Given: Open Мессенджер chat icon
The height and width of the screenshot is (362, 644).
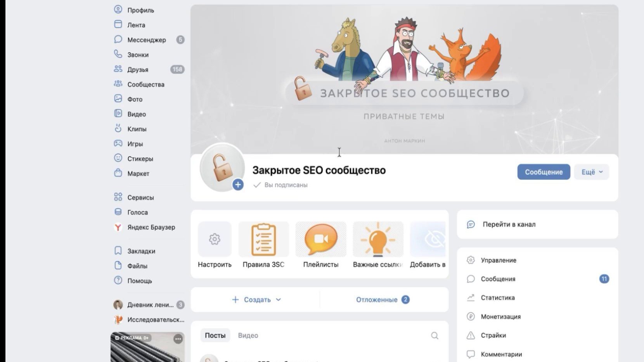Looking at the screenshot, I should (118, 39).
